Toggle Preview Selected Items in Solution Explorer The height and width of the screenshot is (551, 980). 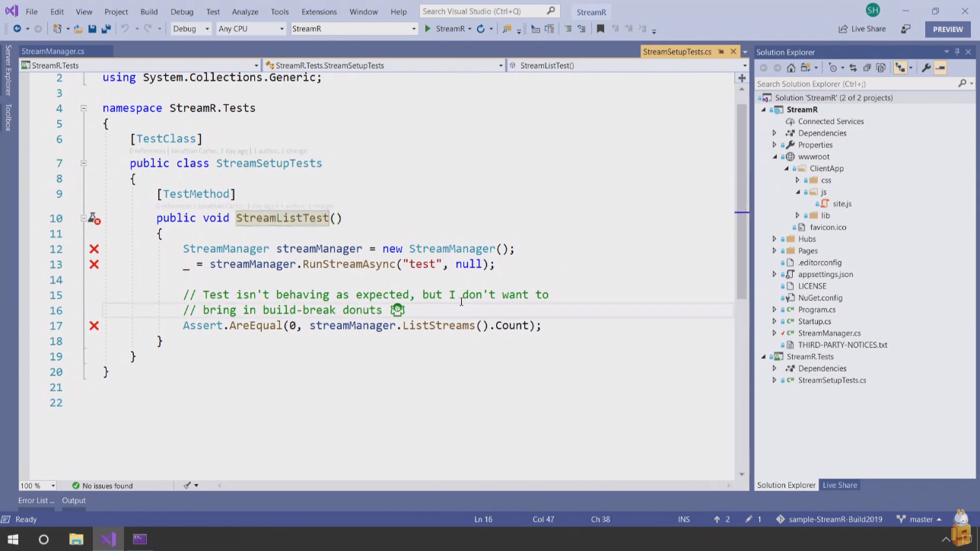[x=940, y=68]
